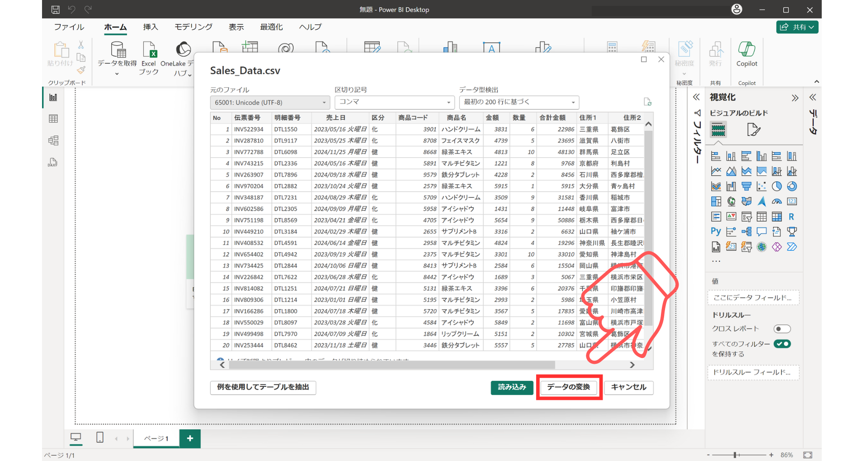868x461 pixels.
Task: Select the Python visual icon
Action: pyautogui.click(x=716, y=231)
